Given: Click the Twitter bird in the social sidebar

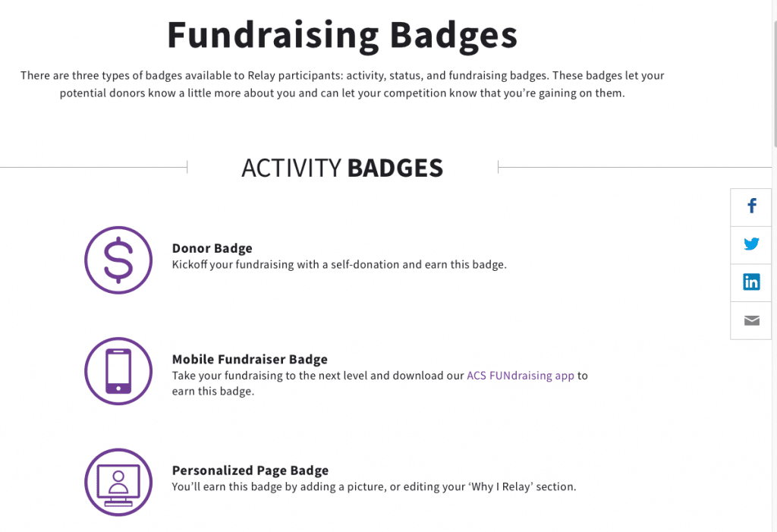Looking at the screenshot, I should [750, 244].
